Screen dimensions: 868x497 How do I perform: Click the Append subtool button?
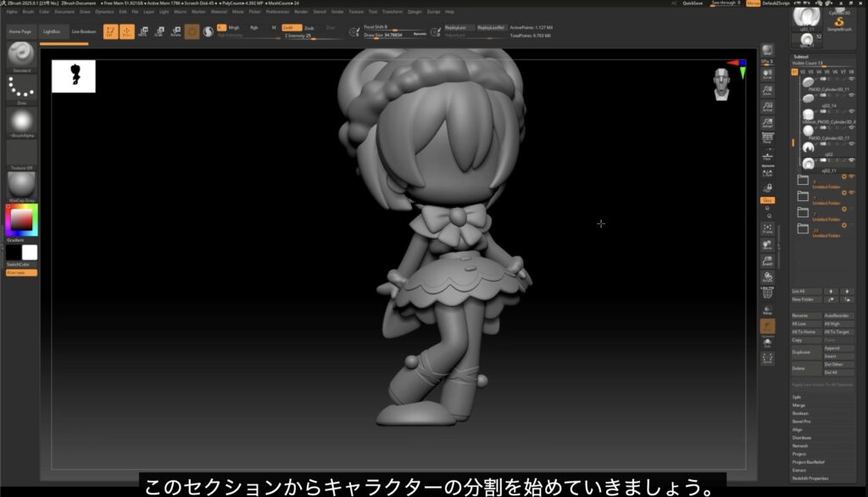pos(838,349)
